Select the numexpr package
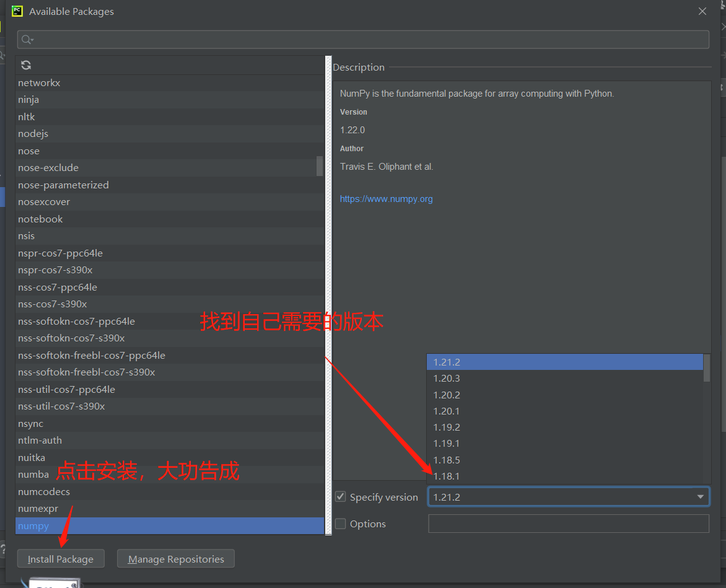Screen dimensions: 726x588 [x=170, y=508]
